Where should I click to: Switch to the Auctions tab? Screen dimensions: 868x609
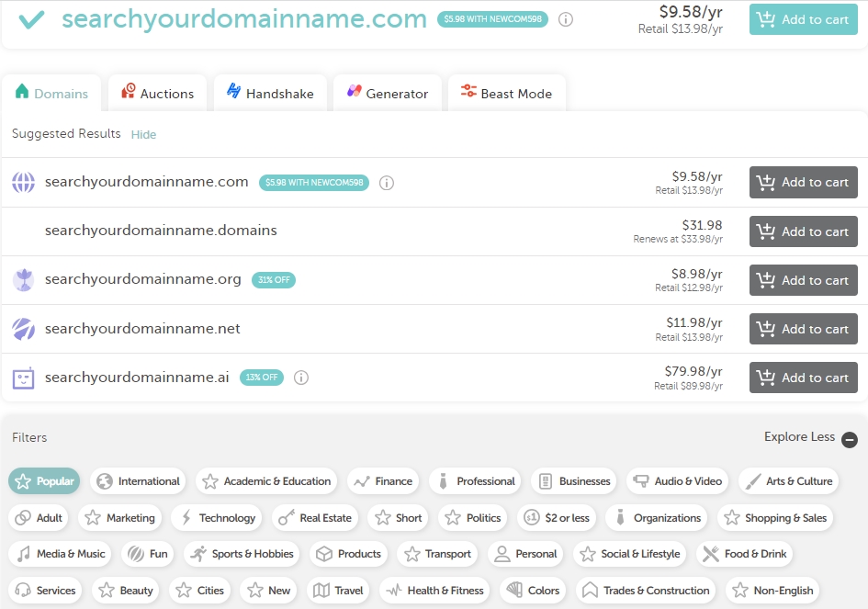pos(157,94)
